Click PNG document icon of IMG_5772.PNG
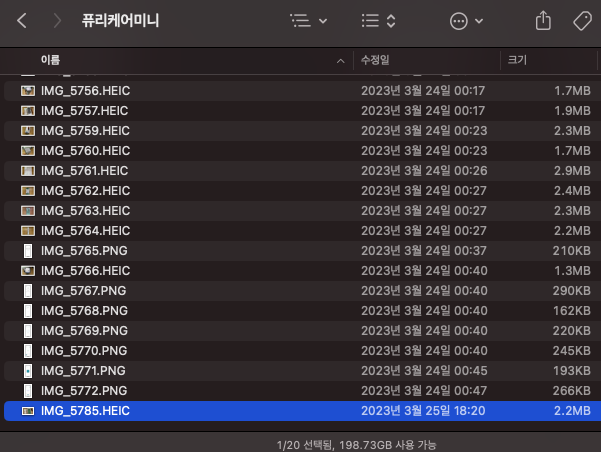The height and width of the screenshot is (452, 601). point(28,390)
